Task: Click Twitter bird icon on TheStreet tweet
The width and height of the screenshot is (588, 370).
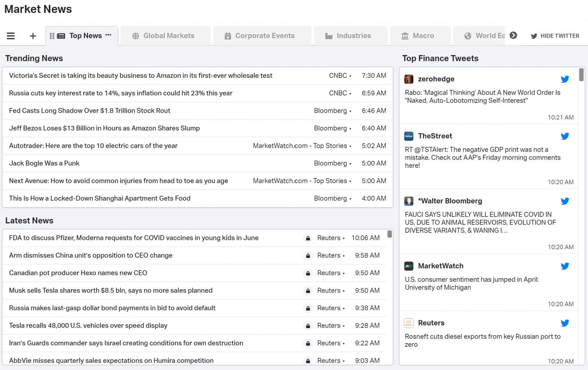Action: click(x=565, y=136)
